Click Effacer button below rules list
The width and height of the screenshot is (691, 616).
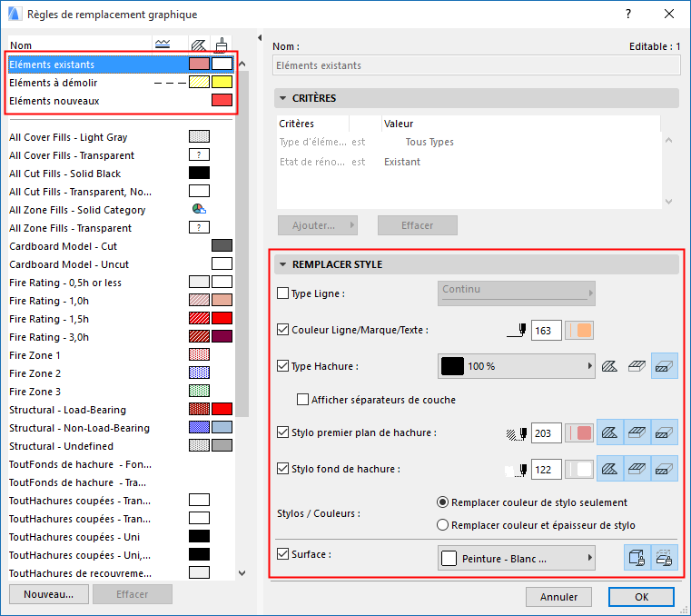click(133, 594)
